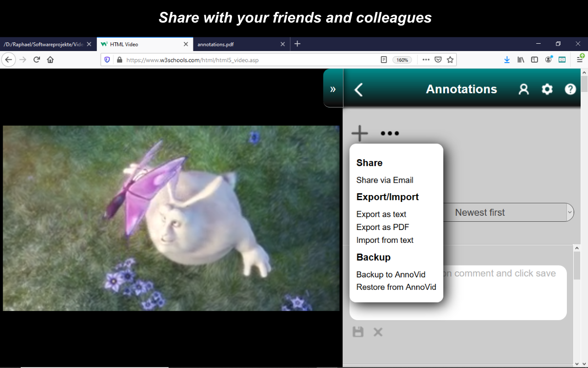Open page actions three-dot menu

[x=426, y=60]
